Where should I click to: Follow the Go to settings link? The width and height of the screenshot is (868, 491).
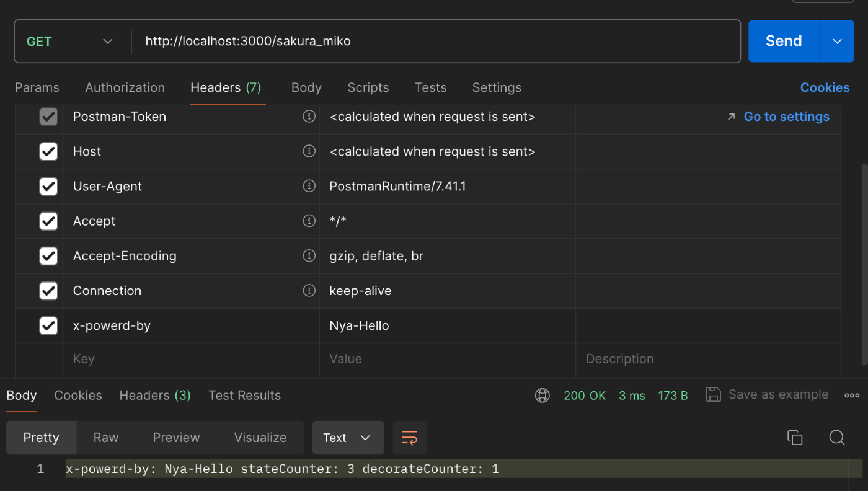[786, 117]
